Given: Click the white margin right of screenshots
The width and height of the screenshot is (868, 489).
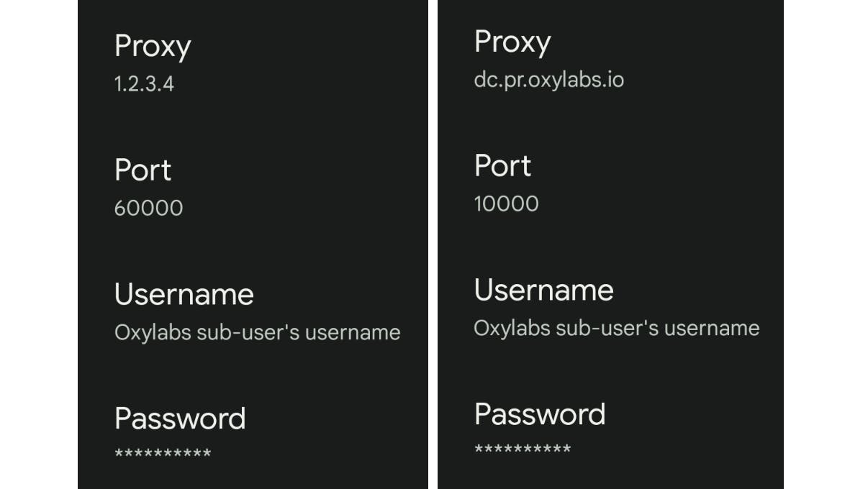Looking at the screenshot, I should [x=826, y=244].
